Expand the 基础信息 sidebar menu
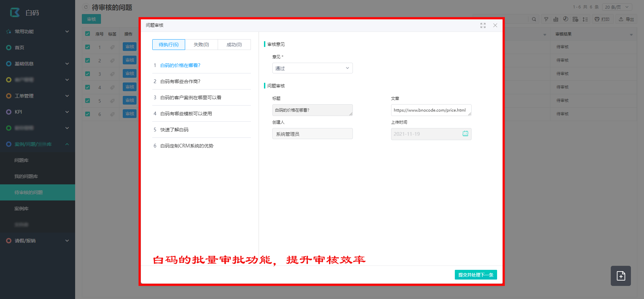Screen dimensions: 644x299 [38, 64]
